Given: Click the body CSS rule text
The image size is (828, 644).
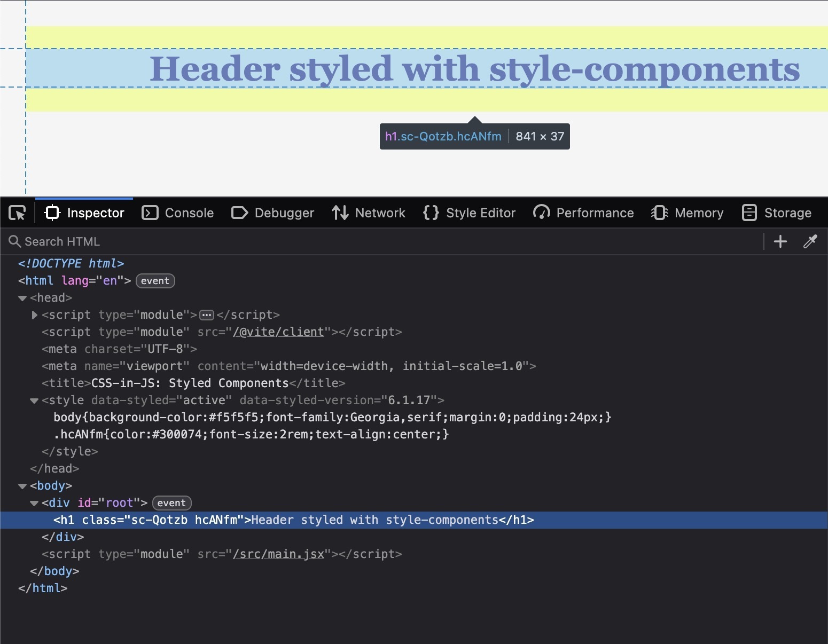Looking at the screenshot, I should (332, 418).
